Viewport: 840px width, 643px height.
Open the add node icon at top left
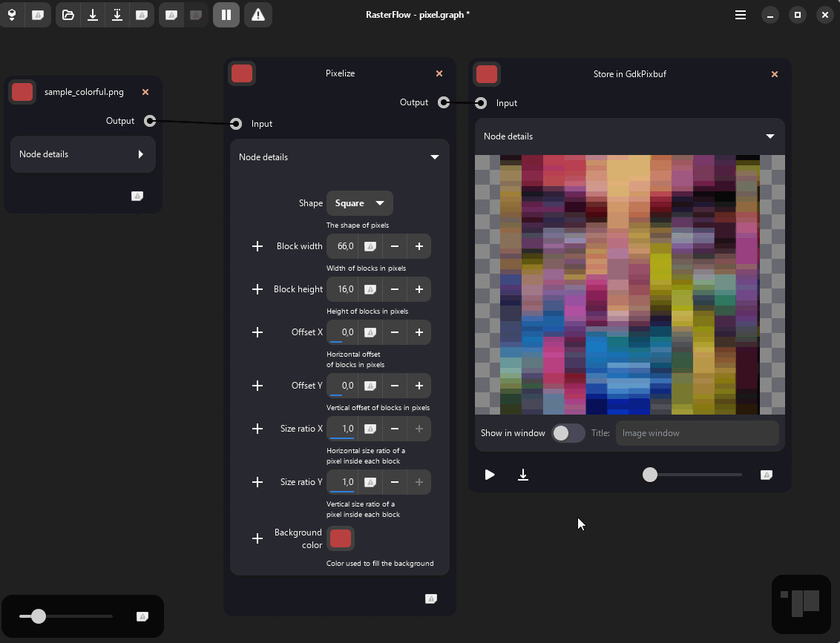pos(12,15)
